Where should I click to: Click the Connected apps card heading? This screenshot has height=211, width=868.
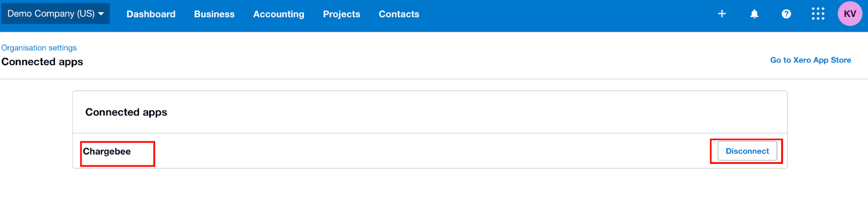pos(126,112)
